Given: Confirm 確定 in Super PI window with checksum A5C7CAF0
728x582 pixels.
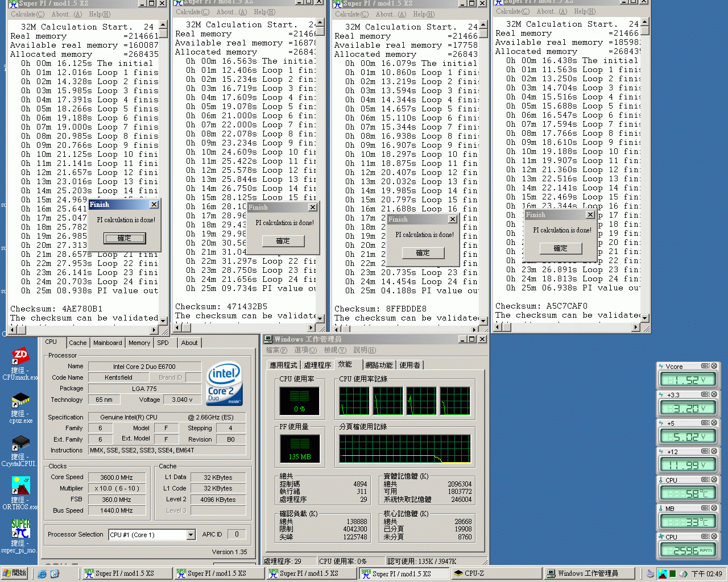Looking at the screenshot, I should tap(560, 248).
